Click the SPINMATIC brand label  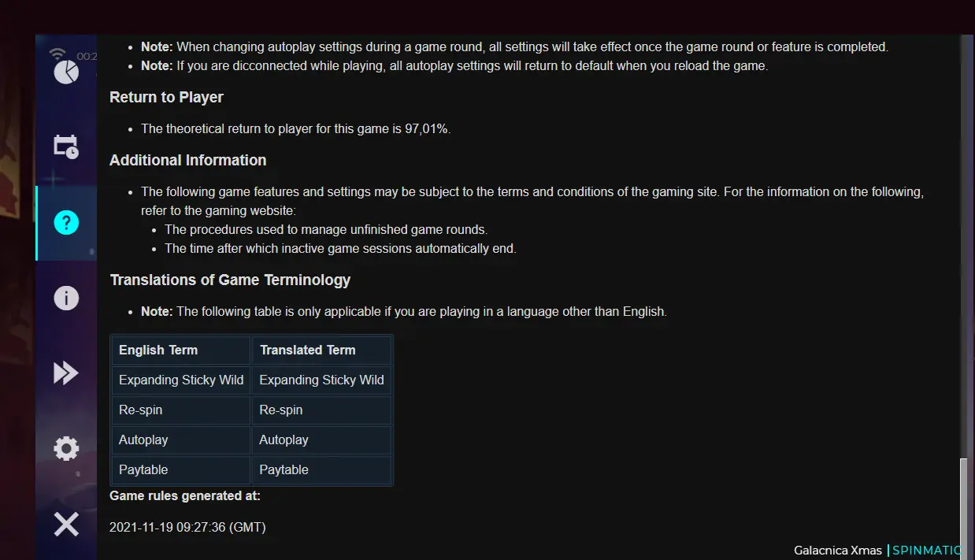pyautogui.click(x=927, y=551)
